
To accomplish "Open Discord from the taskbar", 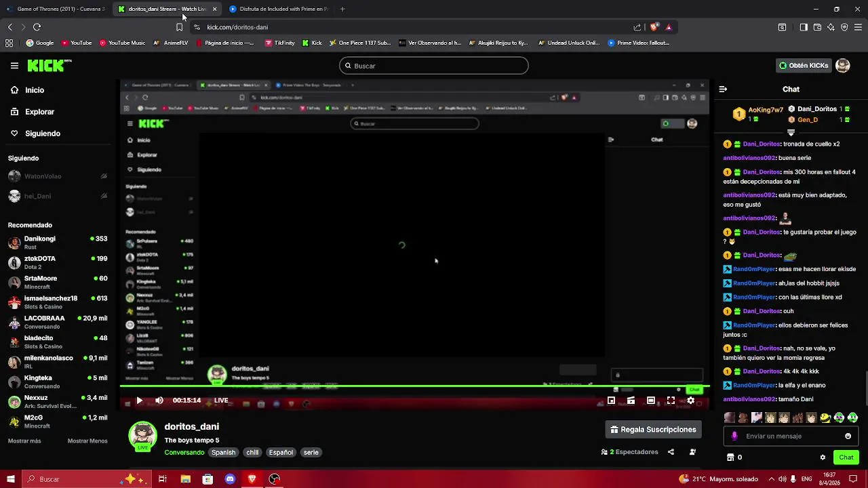I will [x=230, y=479].
